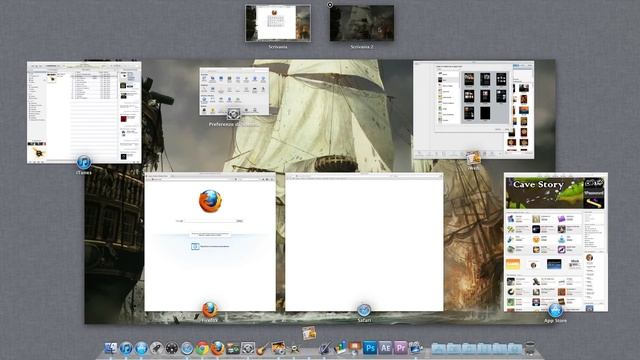Open Launchpad rocket icon in Dock
640x360 pixels.
coord(157,348)
